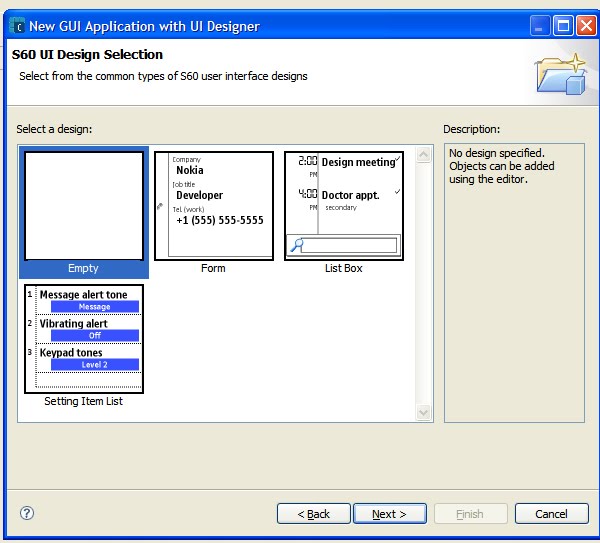Choose the List Box design thumbnail
Screen dimensions: 600x543
coord(344,206)
